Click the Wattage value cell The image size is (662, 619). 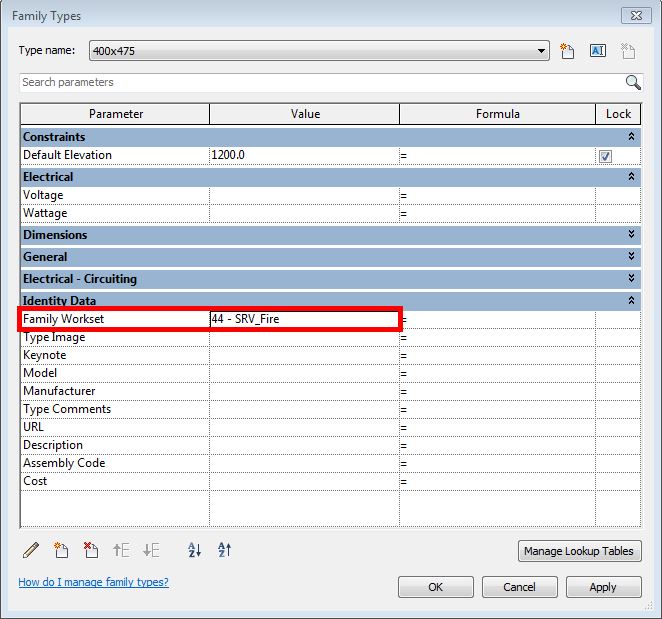[304, 214]
